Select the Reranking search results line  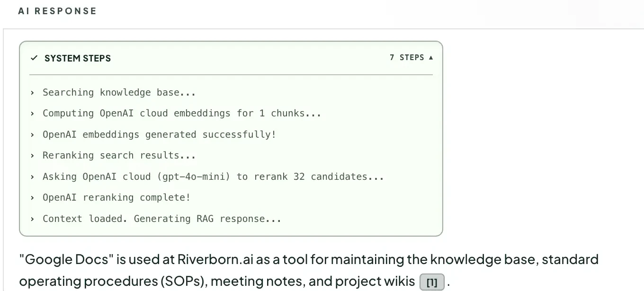coord(119,155)
